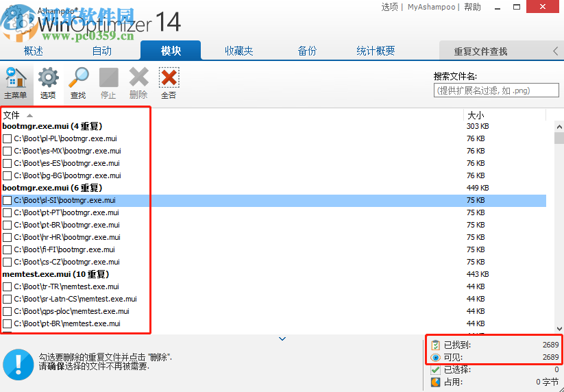Viewport: 564px width, 392px height.
Task: Expand the bottom panel blue chevron
Action: pos(282,339)
